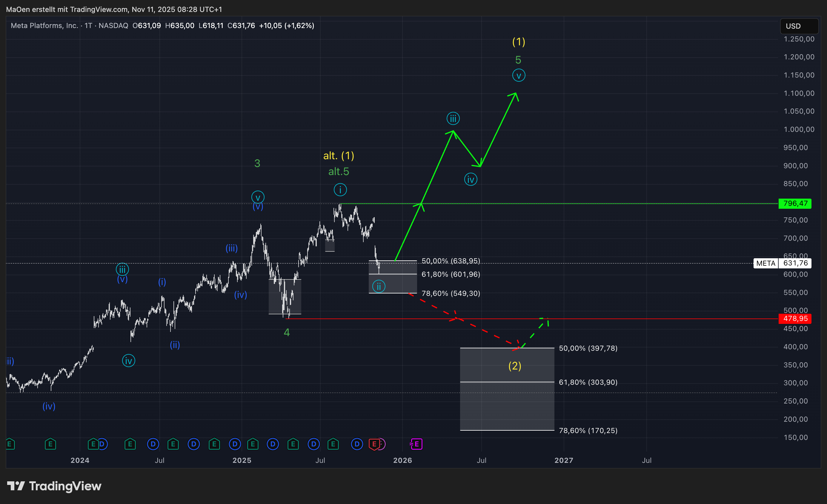Screen dimensions: 827x504
Task: Click the green 796,47 price label
Action: click(795, 204)
